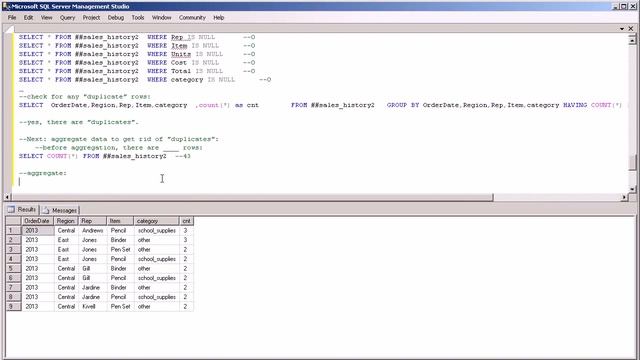Image resolution: width=640 pixels, height=360 pixels.
Task: Click the '--check for any "duplicate" rows:' comment
Action: (84, 96)
